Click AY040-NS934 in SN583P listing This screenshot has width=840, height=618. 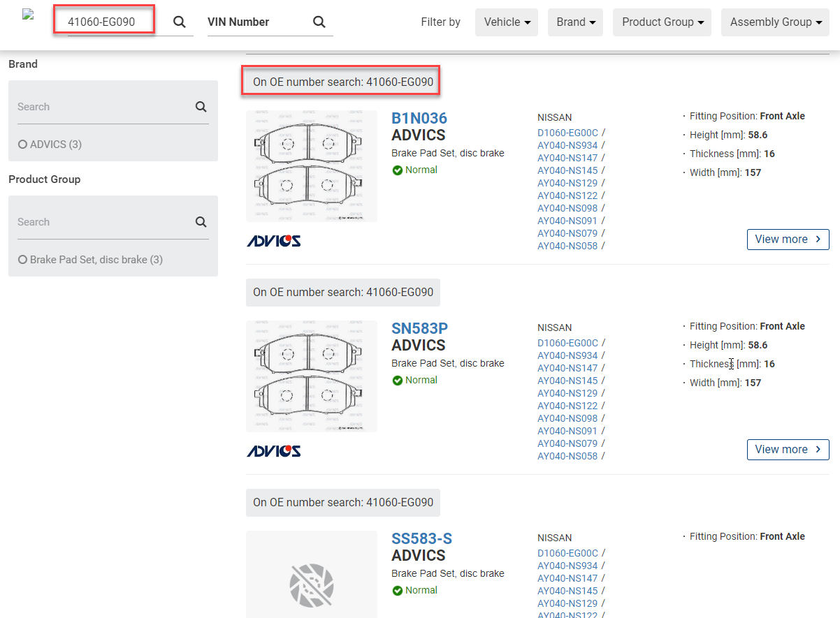click(x=568, y=355)
